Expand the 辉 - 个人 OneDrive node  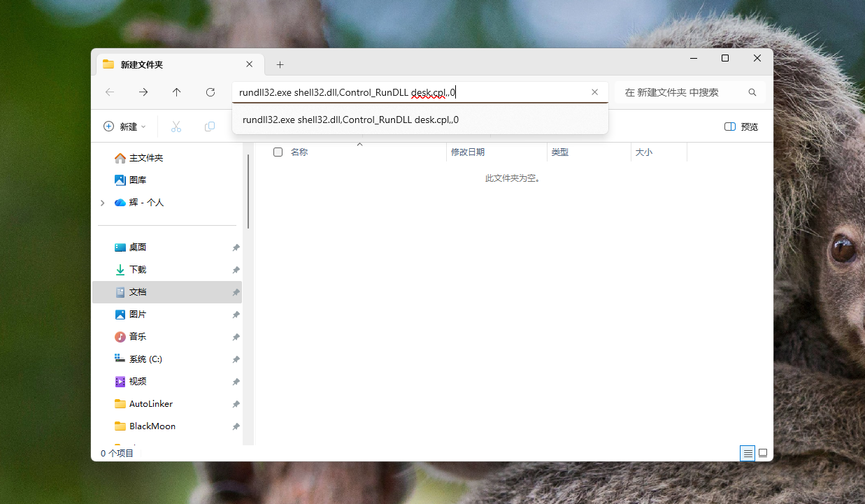click(x=103, y=203)
